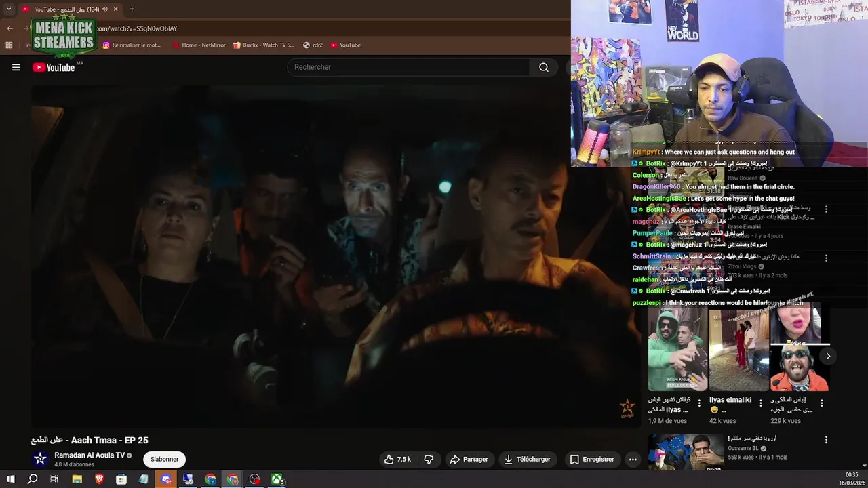Open a new browser tab
868x488 pixels.
132,9
